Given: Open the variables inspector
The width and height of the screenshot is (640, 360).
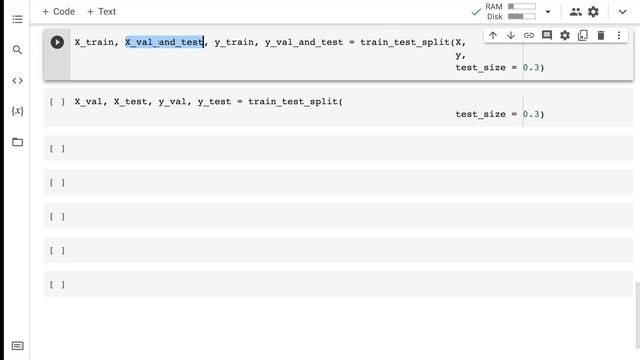Looking at the screenshot, I should (17, 111).
